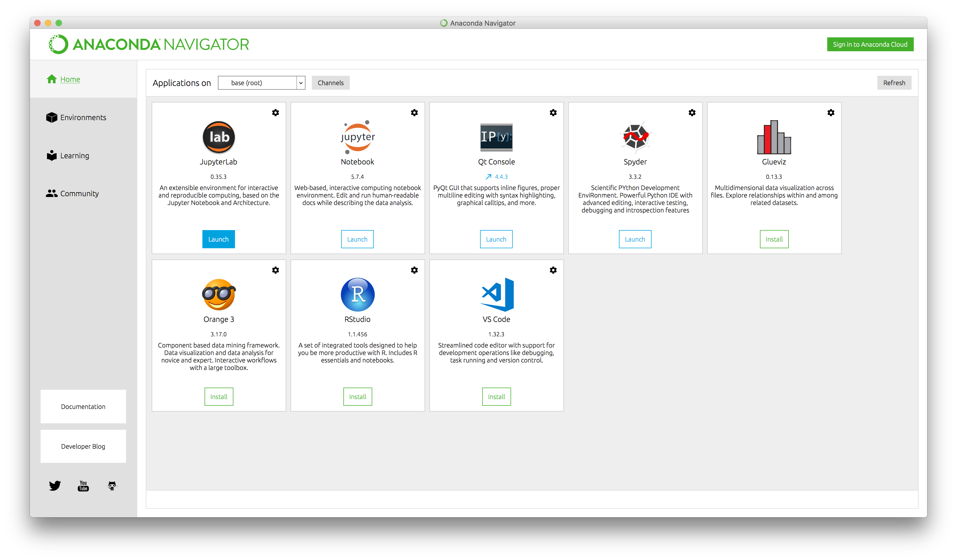Refresh the applications list

[894, 83]
